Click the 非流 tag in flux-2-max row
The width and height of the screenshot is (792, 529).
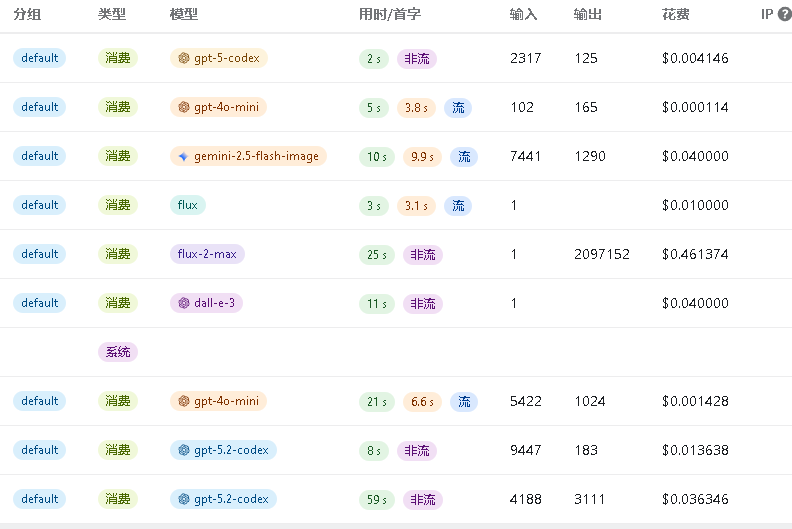coord(423,255)
